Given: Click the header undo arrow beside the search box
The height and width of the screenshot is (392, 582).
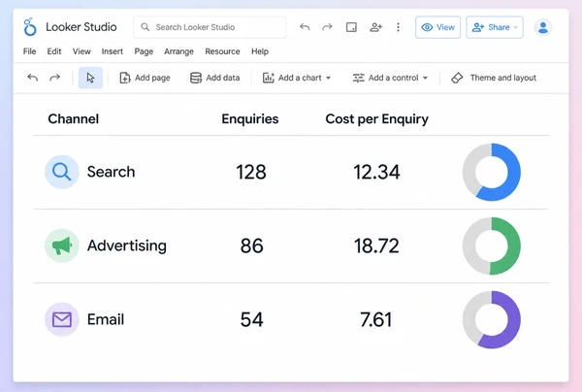Looking at the screenshot, I should point(305,27).
